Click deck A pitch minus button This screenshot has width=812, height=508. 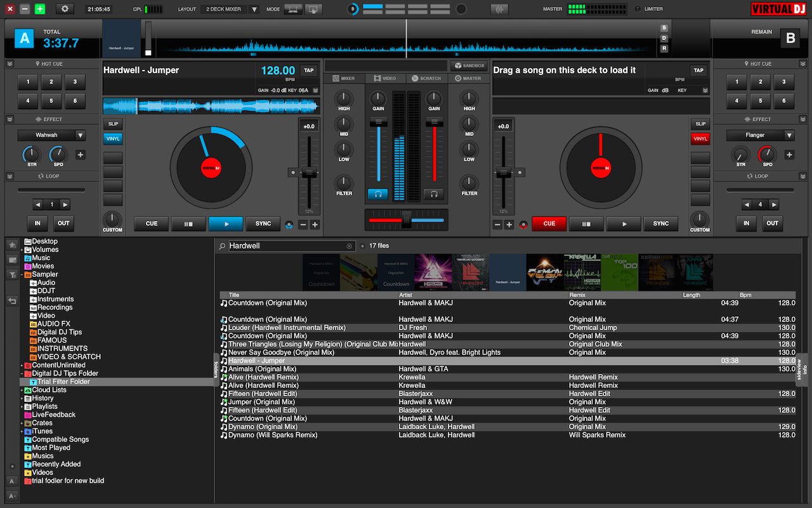point(303,224)
